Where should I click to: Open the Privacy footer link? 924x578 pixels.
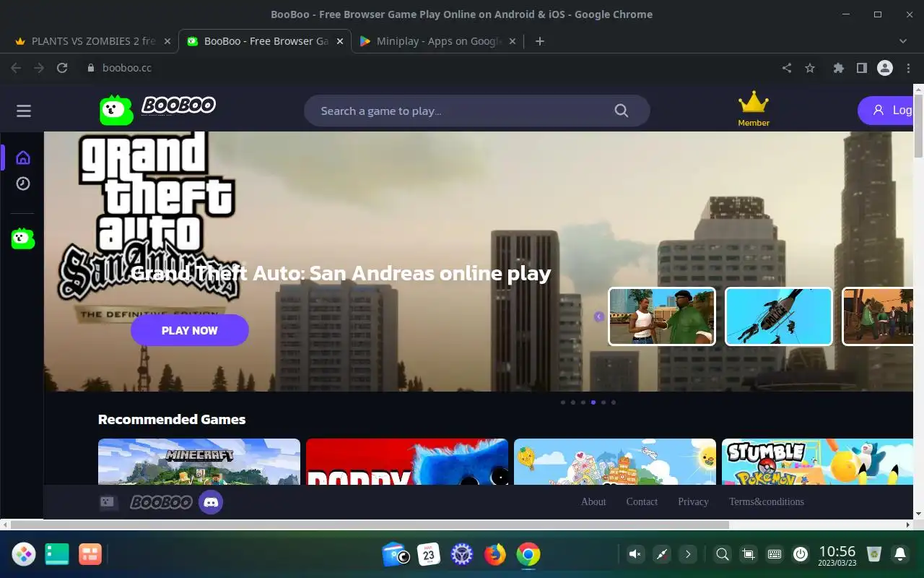pyautogui.click(x=693, y=501)
